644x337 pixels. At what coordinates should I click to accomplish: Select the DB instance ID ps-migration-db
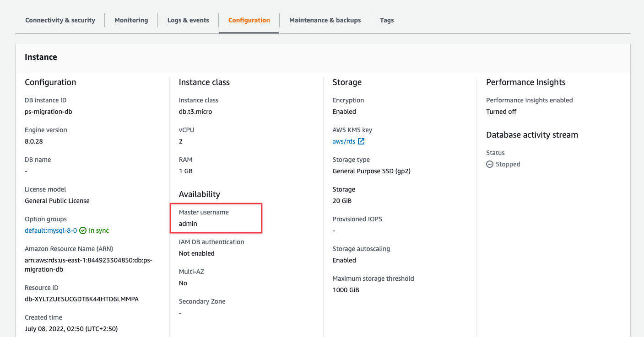(x=49, y=112)
